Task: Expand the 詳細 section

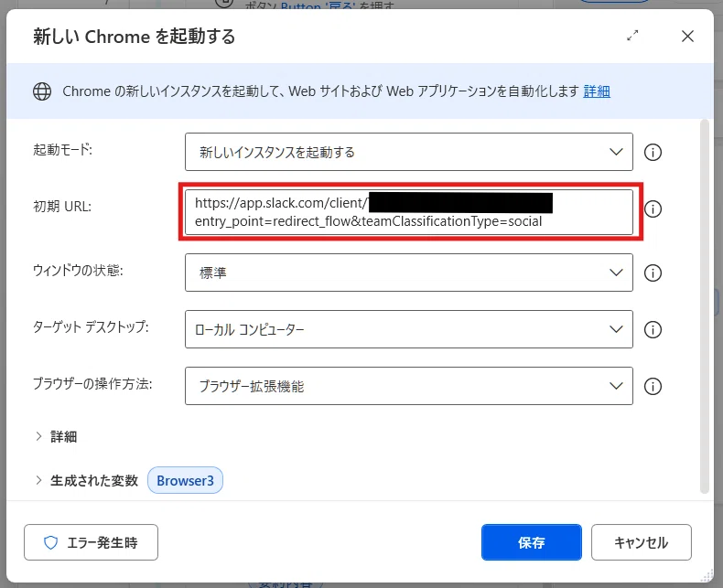Action: tap(55, 436)
